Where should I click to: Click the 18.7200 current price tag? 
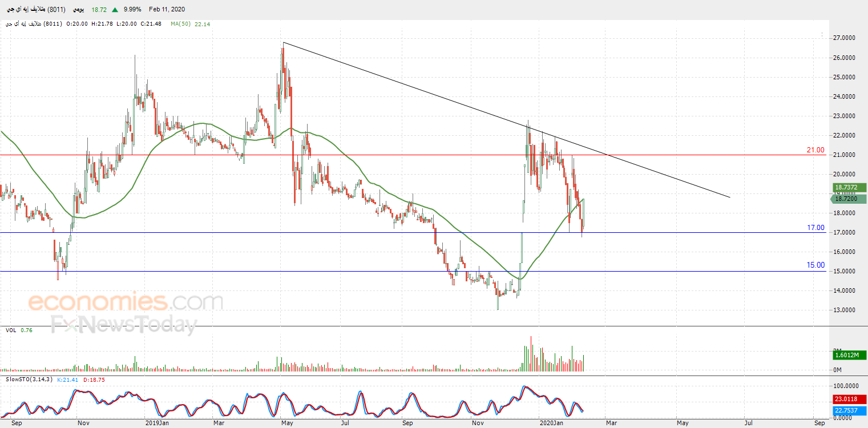(x=849, y=199)
